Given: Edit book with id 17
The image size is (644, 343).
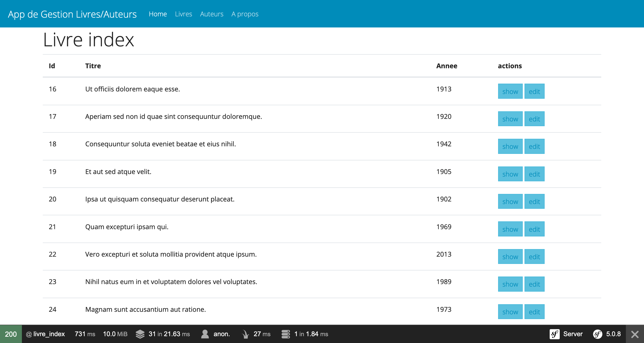Looking at the screenshot, I should click(x=534, y=119).
